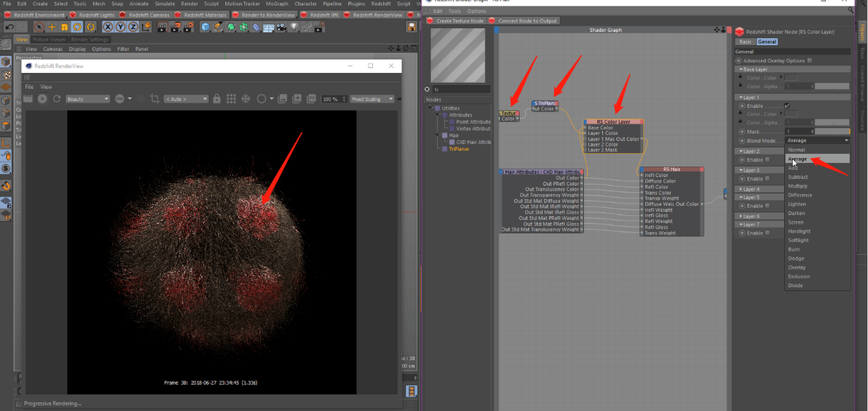Open the MoGraph menu
868x411 pixels.
point(277,4)
